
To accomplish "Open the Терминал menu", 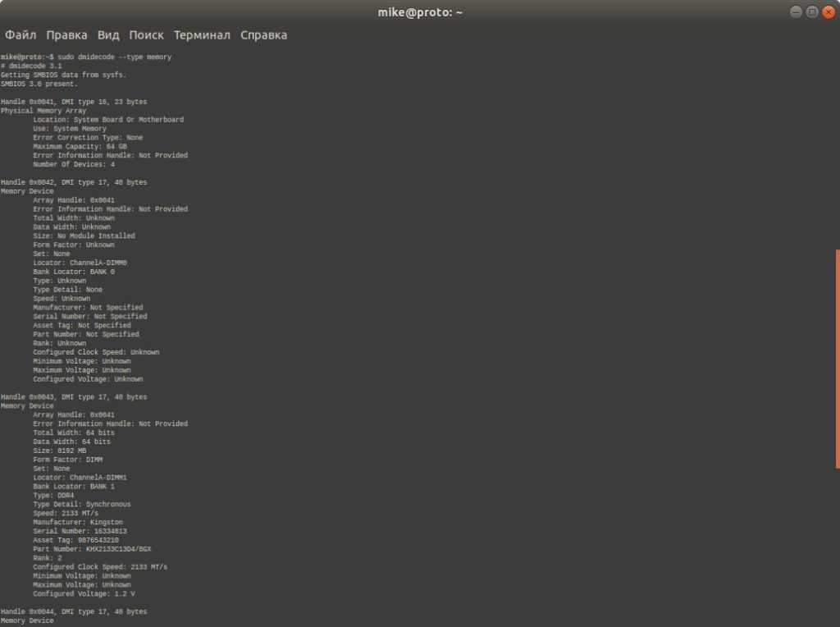I will click(202, 35).
